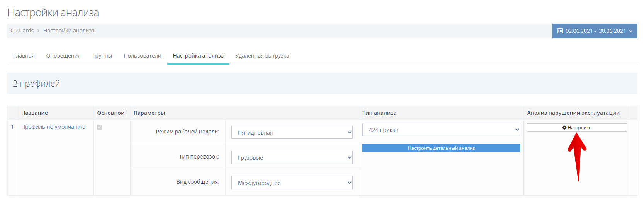
Task: Click the Настройка анализа tab
Action: [x=198, y=56]
